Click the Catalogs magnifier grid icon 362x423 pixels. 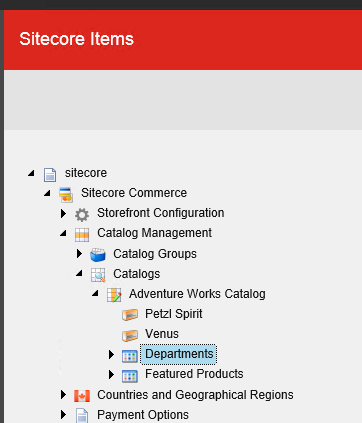click(x=98, y=275)
